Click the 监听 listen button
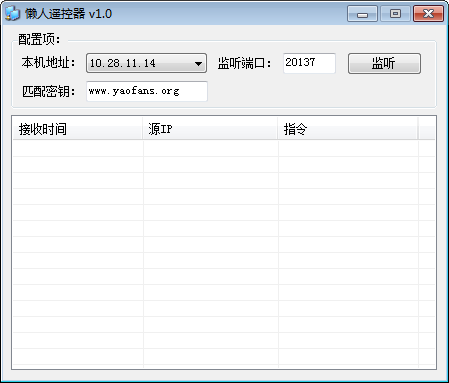 [x=384, y=63]
